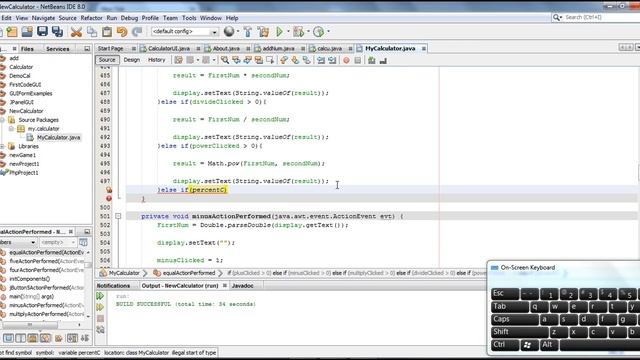Open the empty filter combo in Navigator
This screenshot has width=640, height=360.
tap(58, 242)
